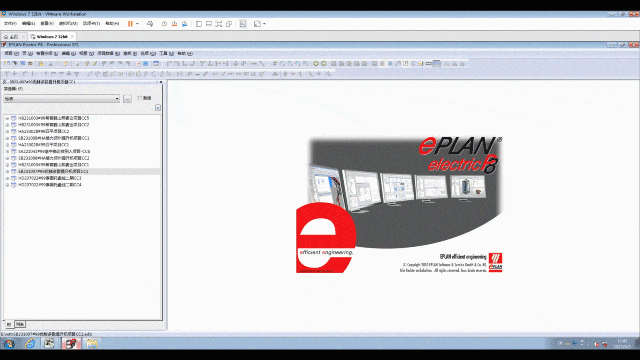The width and height of the screenshot is (640, 360).
Task: Toggle the filter active checkbox
Action: point(140,98)
